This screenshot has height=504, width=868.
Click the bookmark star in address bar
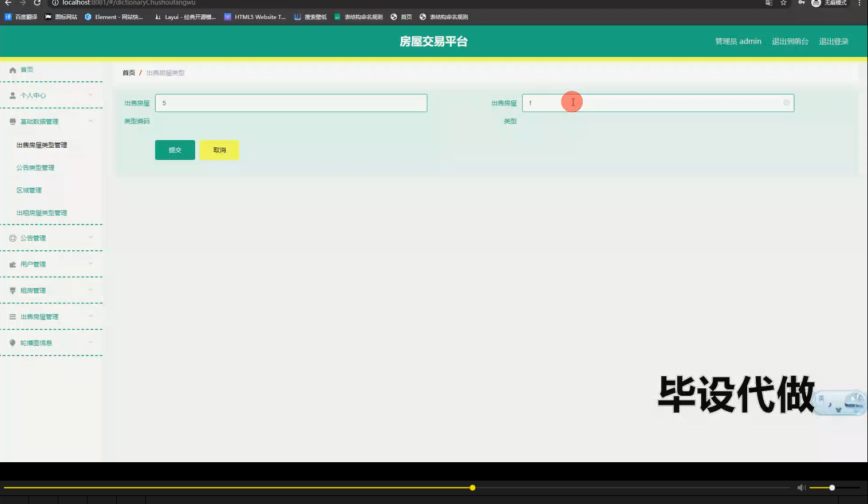(782, 3)
